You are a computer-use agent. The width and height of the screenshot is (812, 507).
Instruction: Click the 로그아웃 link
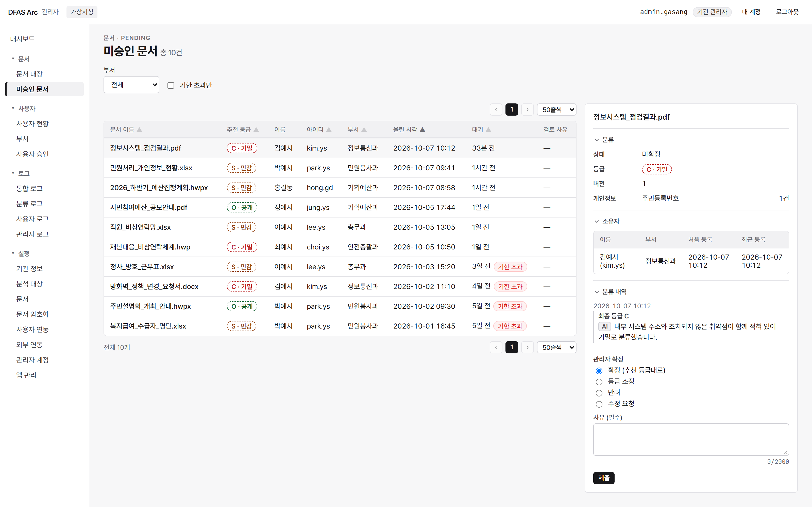tap(787, 12)
